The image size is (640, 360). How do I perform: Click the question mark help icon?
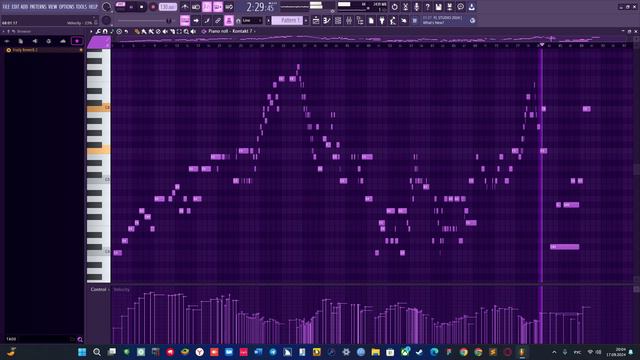coord(427,7)
